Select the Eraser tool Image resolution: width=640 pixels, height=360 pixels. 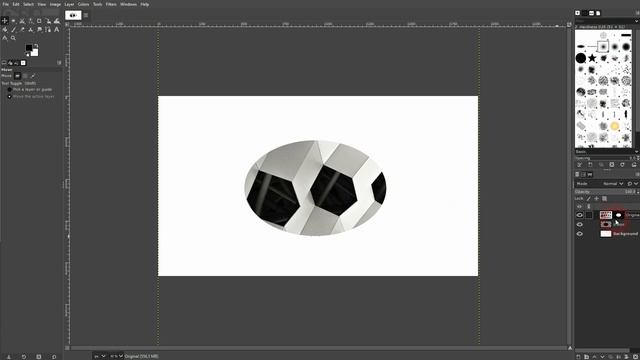tap(22, 29)
